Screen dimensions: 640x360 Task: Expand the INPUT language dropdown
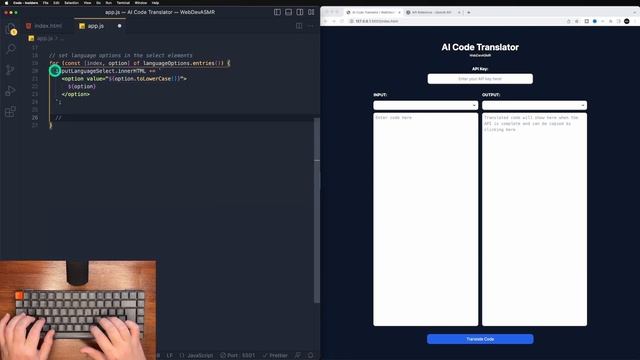coord(425,105)
